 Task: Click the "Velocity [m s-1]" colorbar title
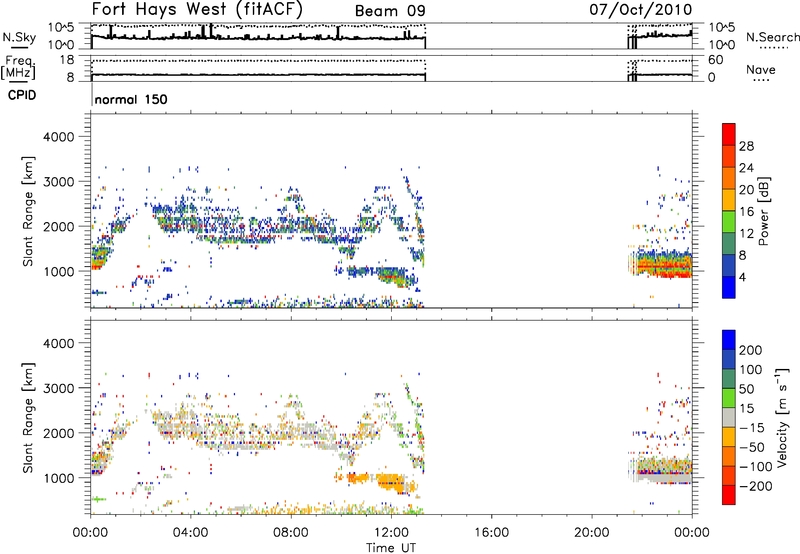click(x=781, y=417)
